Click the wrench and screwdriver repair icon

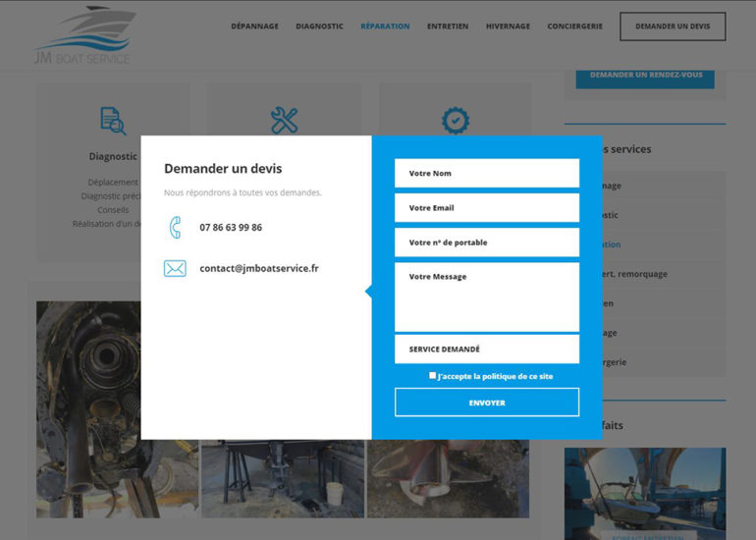(284, 120)
